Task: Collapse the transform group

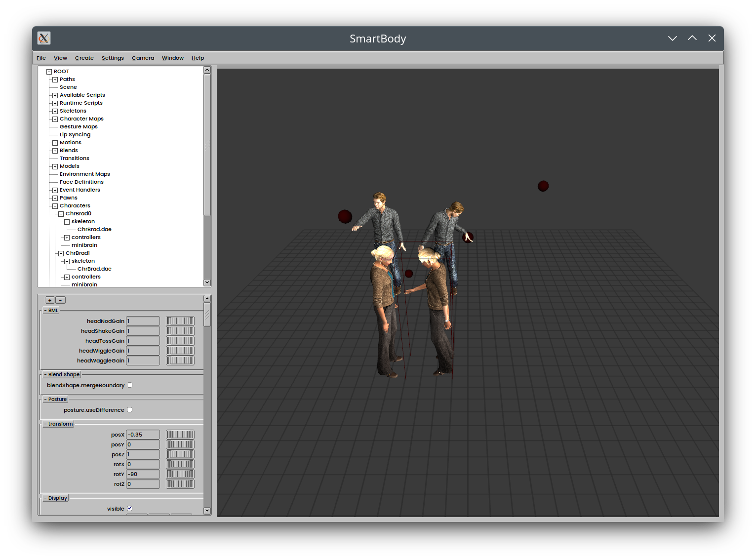Action: (x=58, y=424)
